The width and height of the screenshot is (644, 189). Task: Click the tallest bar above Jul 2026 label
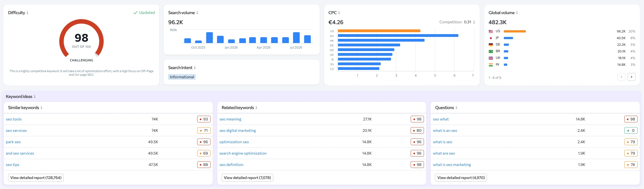296,37
